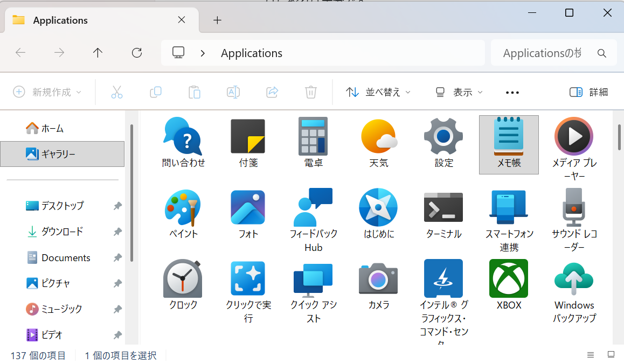
Task: Select the メモ帳 notepad icon
Action: coord(509,136)
